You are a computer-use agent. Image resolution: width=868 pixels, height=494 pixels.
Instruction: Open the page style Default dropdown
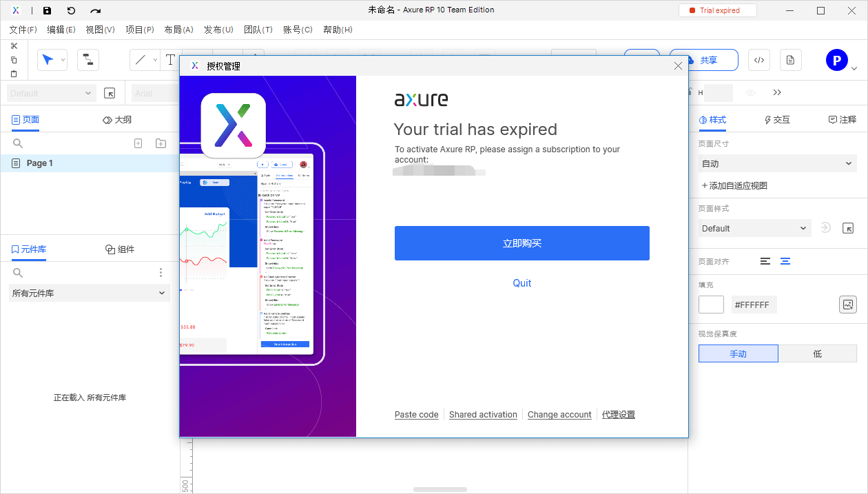pos(754,228)
